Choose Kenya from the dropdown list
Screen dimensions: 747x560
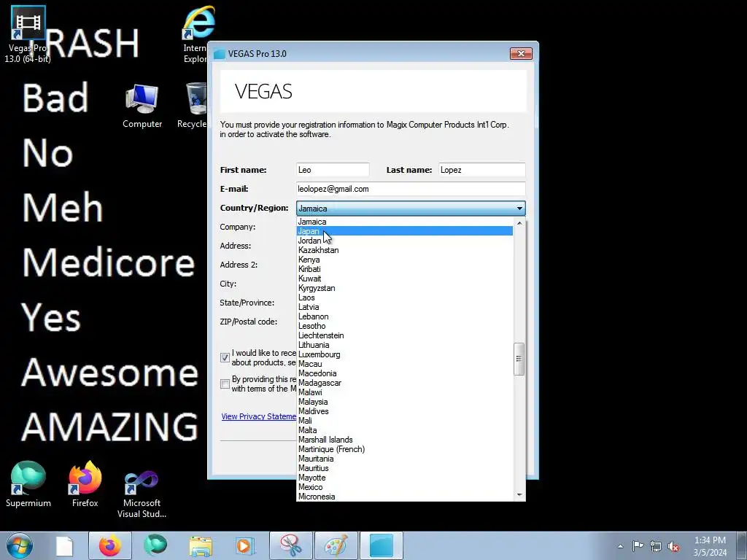[x=404, y=260]
